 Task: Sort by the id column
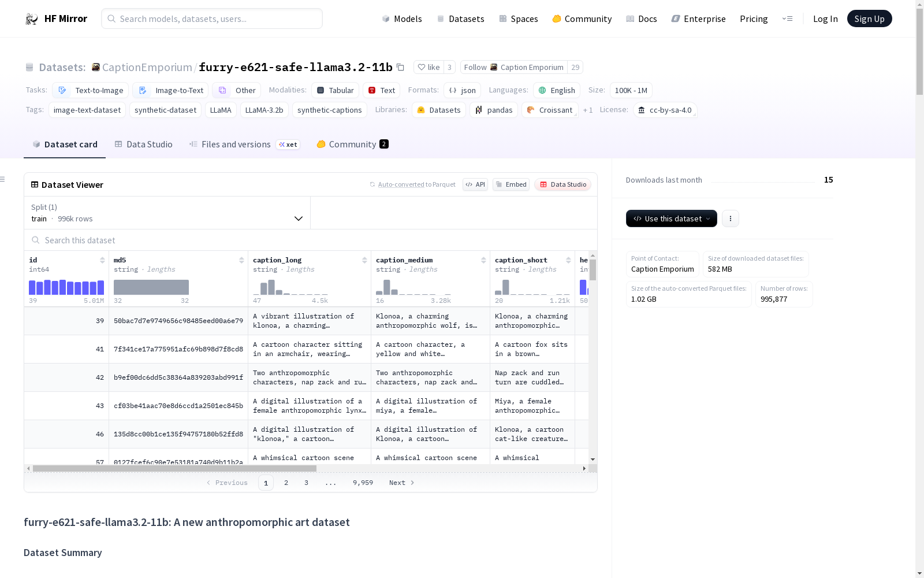click(102, 260)
